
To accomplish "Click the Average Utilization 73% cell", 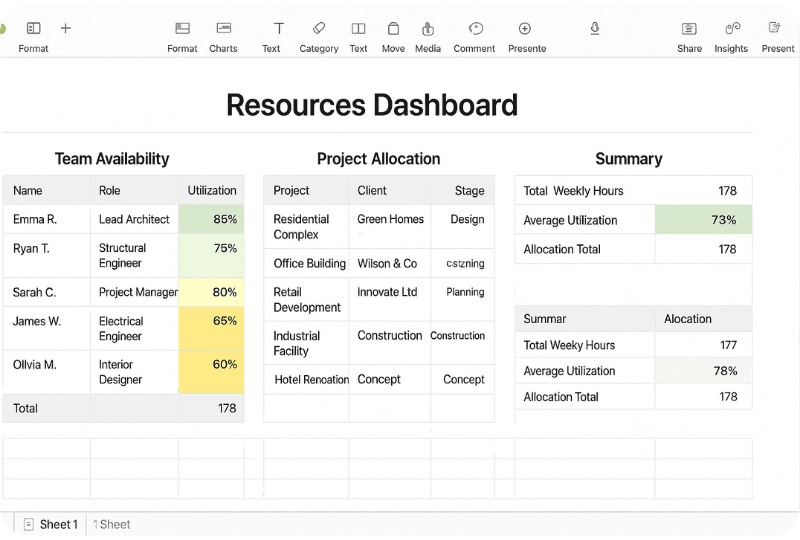I will pos(703,220).
